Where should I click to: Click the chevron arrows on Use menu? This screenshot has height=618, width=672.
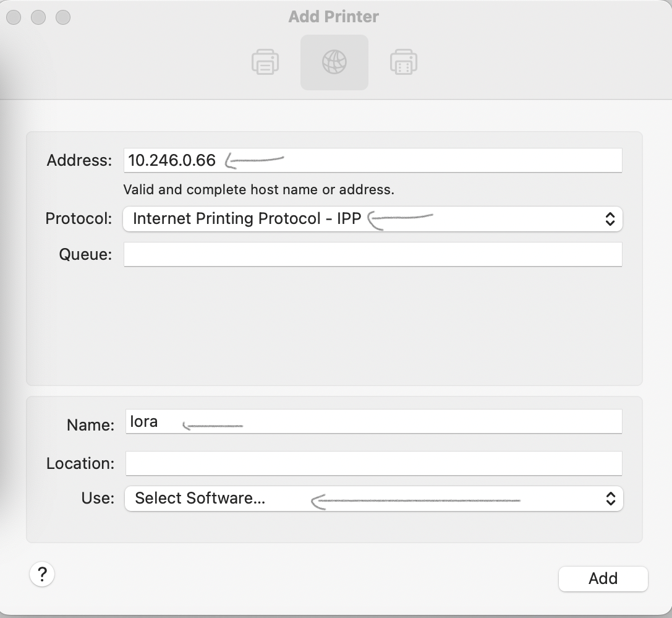pyautogui.click(x=610, y=499)
